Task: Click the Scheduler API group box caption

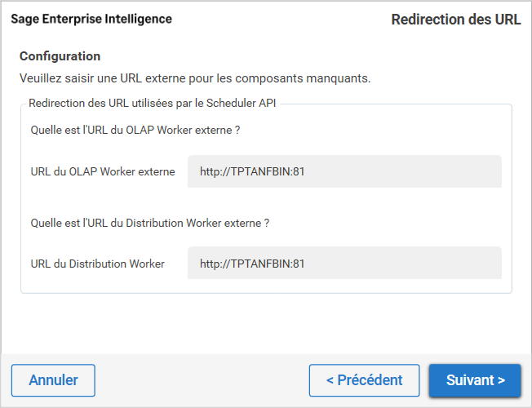Action: click(154, 103)
